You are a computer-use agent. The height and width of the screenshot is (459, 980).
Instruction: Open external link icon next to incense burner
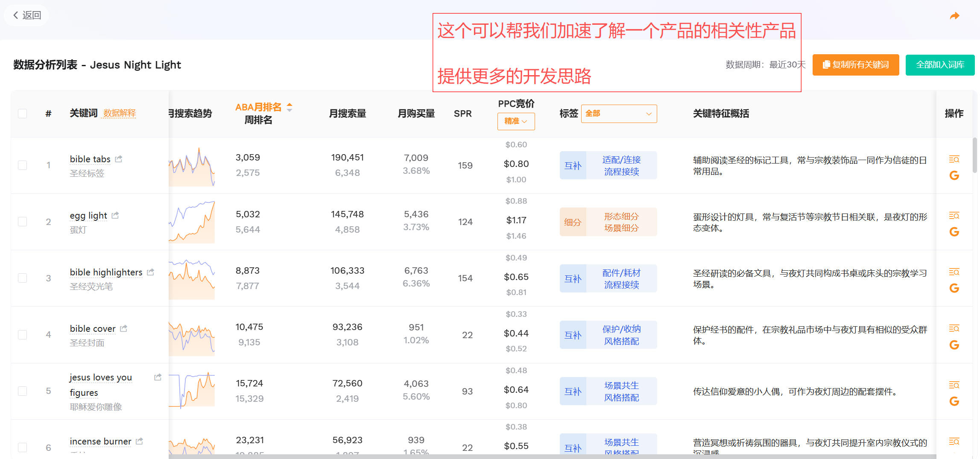coord(139,441)
